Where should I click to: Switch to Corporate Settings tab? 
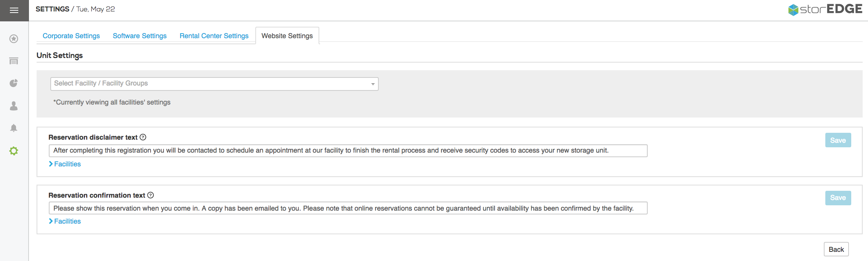[x=71, y=36]
